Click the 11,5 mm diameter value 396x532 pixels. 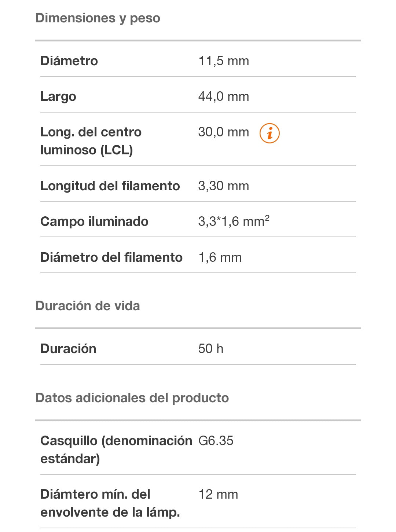click(x=223, y=61)
